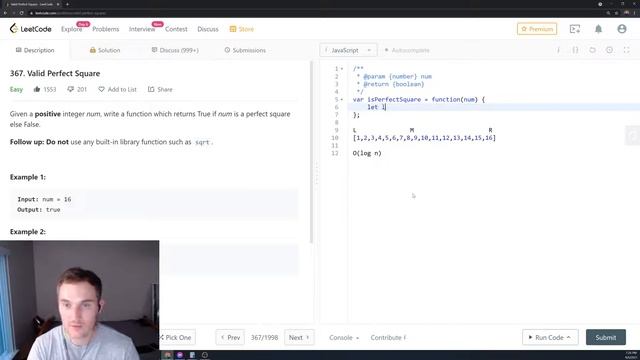This screenshot has width=640, height=360.
Task: Click the code format braces icon
Action: (575, 50)
